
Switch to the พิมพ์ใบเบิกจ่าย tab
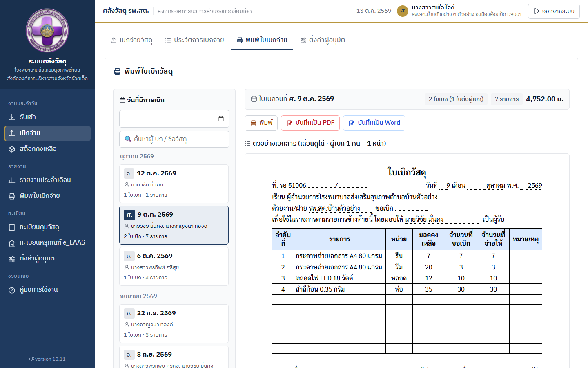click(x=262, y=40)
